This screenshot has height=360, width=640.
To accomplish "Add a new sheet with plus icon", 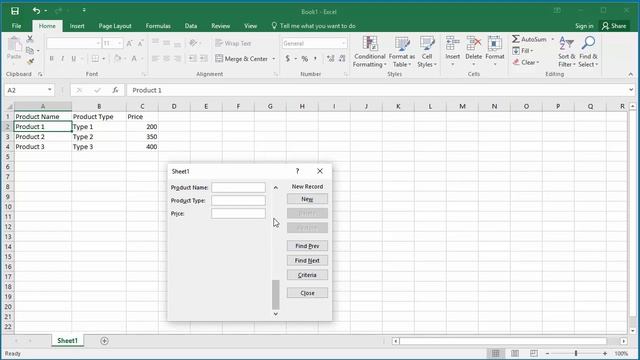I will [104, 341].
